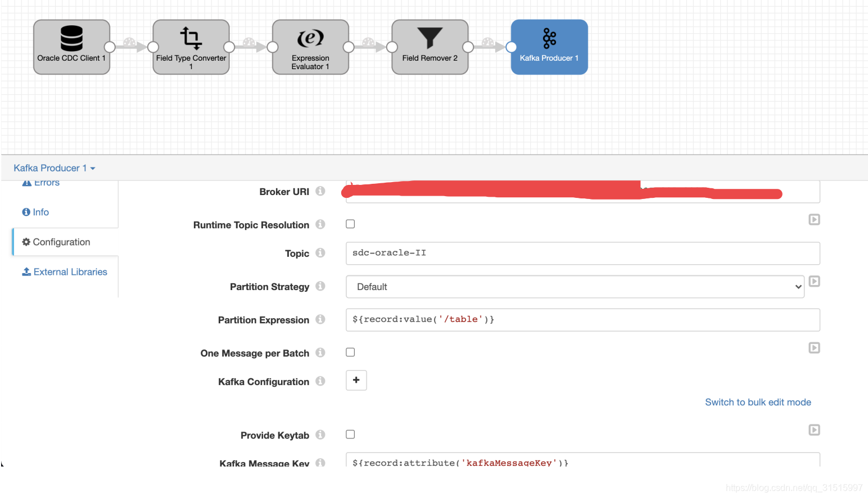Image resolution: width=868 pixels, height=498 pixels.
Task: Click gauge icon between Converter and Expression Evaluator
Action: 249,43
